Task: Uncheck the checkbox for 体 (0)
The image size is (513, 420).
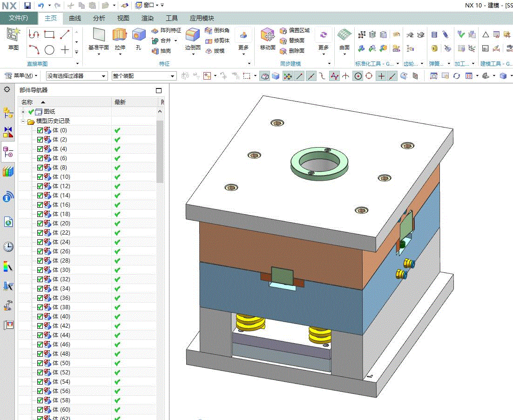Action: click(x=40, y=130)
